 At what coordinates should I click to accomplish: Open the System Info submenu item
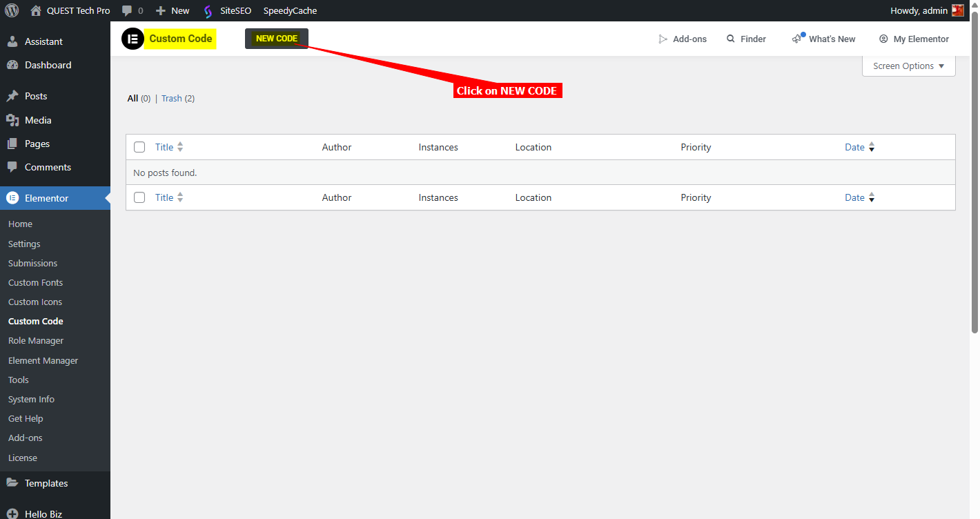[31, 399]
